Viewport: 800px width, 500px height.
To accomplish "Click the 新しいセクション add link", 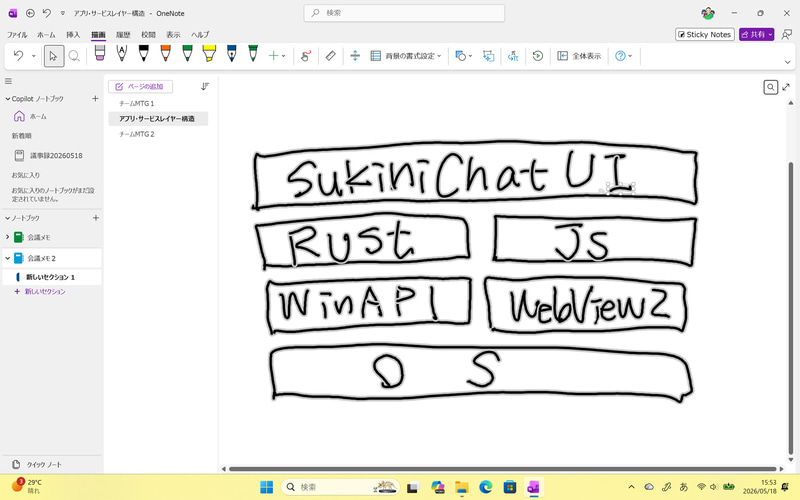I will [40, 292].
